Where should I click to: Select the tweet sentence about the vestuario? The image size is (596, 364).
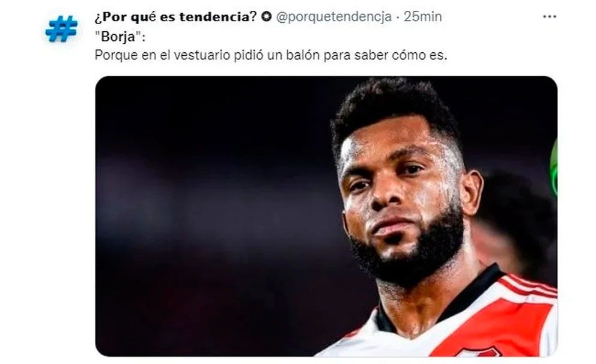click(x=271, y=55)
